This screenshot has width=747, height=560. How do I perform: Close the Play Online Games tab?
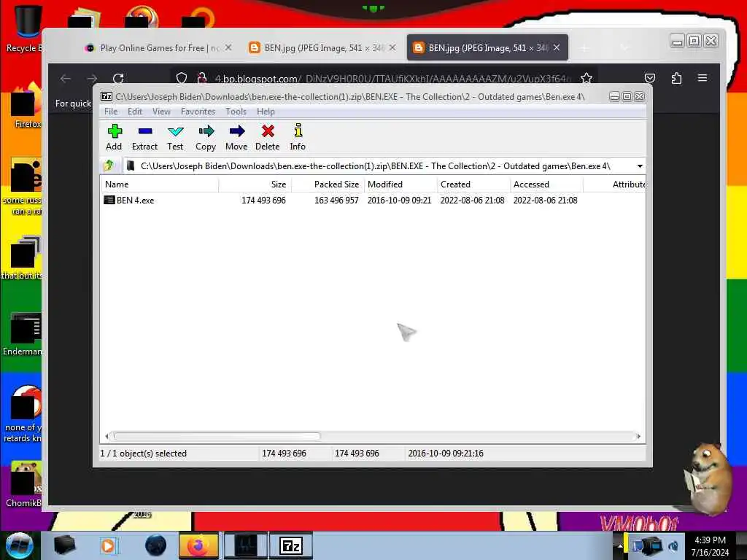pos(228,47)
